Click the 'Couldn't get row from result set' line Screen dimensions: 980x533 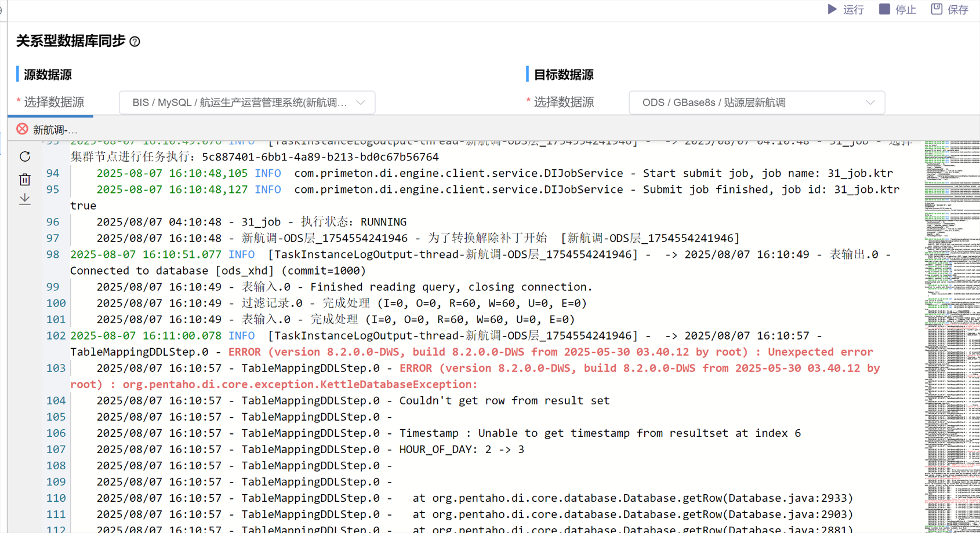coord(504,400)
